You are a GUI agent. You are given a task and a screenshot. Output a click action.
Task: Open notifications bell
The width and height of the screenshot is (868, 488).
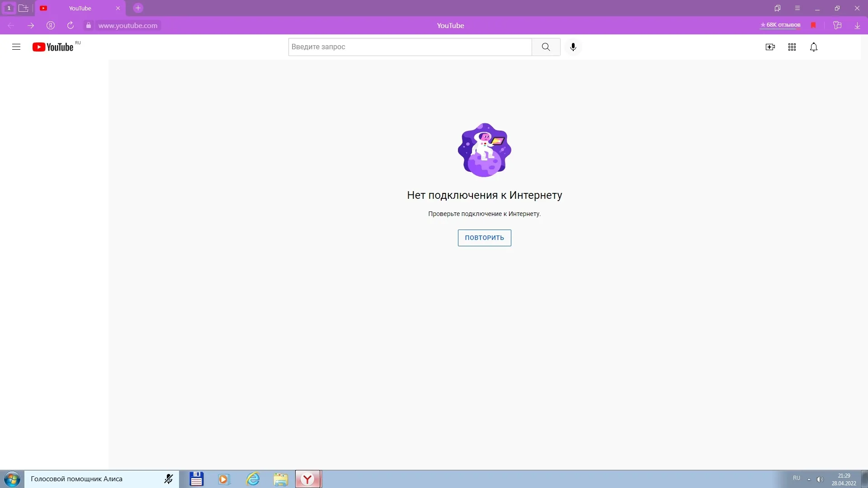coord(814,47)
